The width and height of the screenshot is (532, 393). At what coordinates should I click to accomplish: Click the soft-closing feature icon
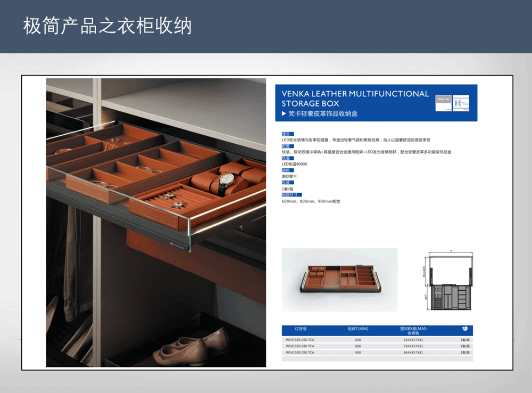pos(461,103)
